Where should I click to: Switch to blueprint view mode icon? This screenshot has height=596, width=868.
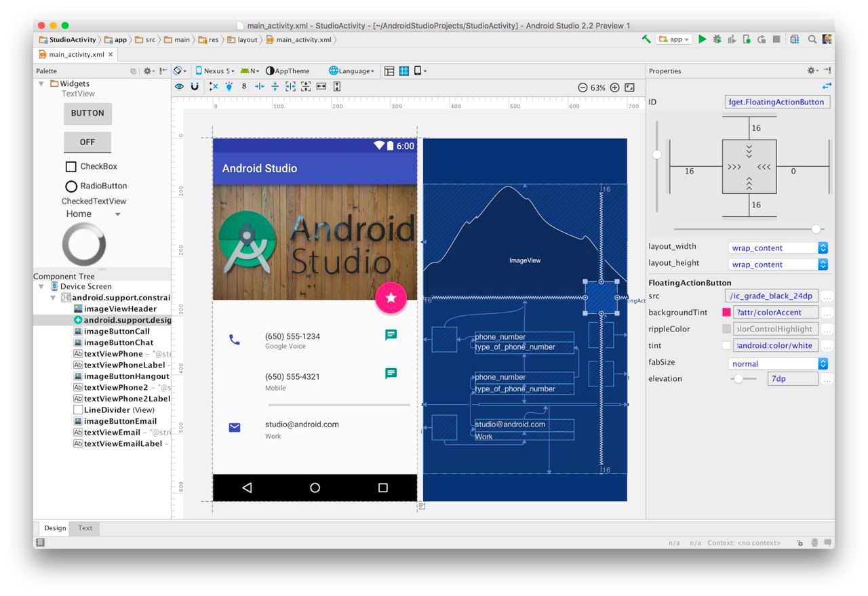404,71
